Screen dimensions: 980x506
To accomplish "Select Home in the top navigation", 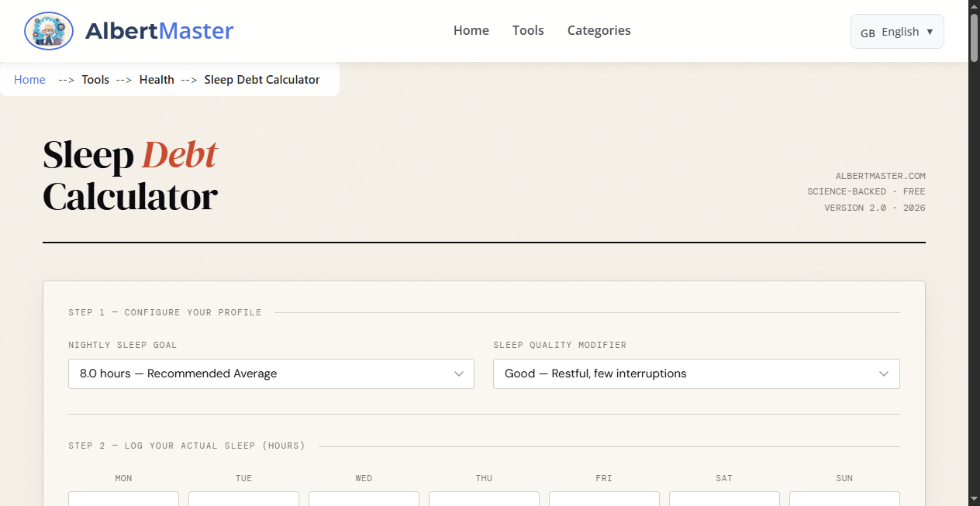I will [x=471, y=30].
